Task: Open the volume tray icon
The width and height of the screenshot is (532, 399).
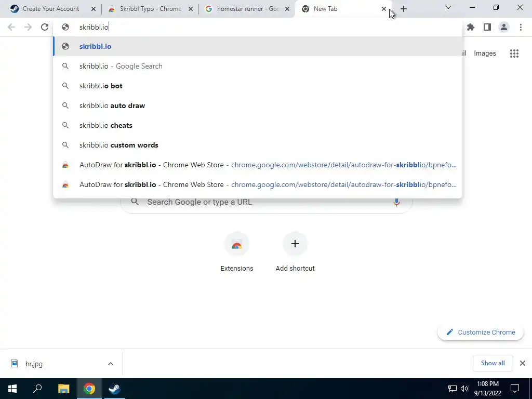Action: click(x=464, y=389)
